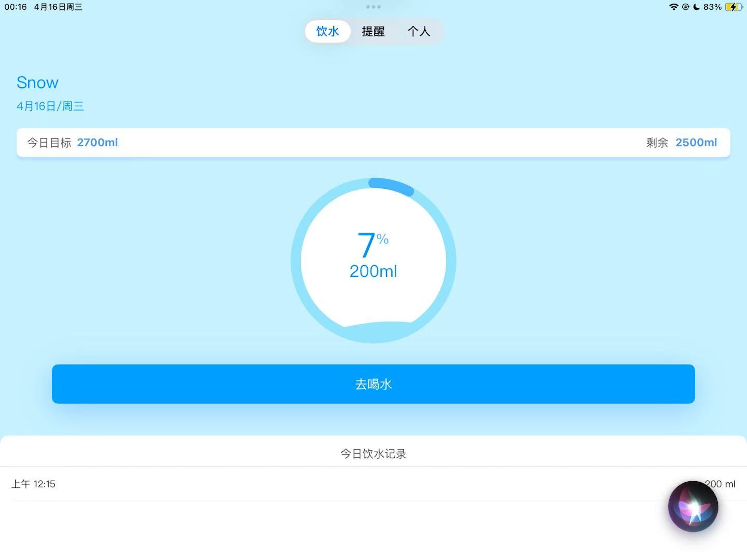Switch to the 饮水 tab
747x560 pixels.
[327, 31]
